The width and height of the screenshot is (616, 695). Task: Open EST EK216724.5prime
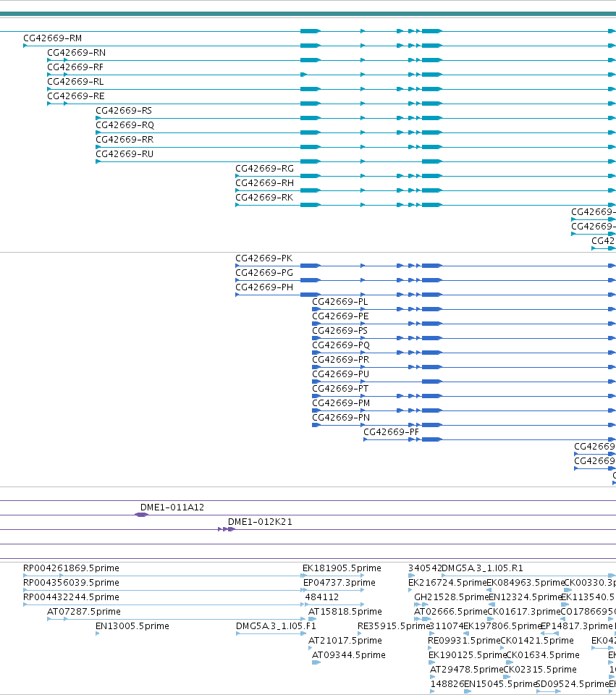tap(447, 583)
